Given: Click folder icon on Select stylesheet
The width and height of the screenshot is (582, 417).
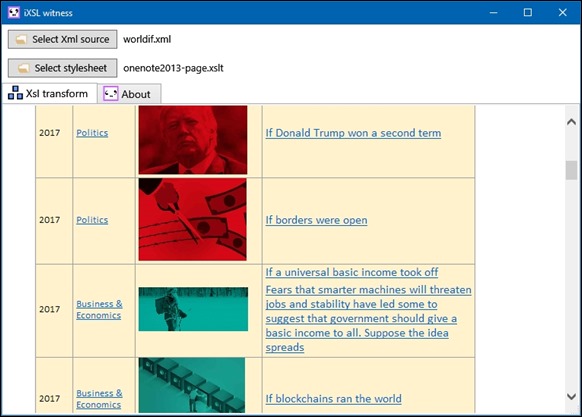Looking at the screenshot, I should [24, 68].
